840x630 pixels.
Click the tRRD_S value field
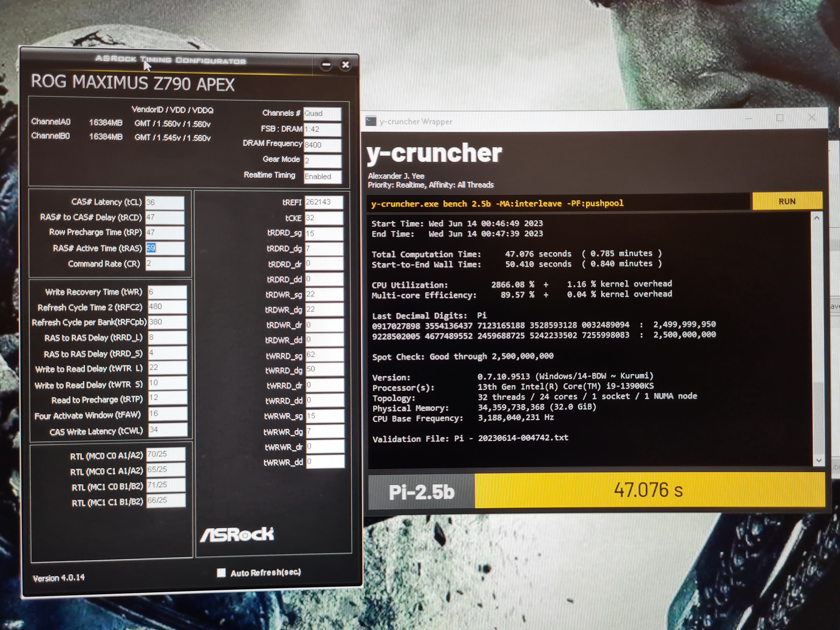167,353
